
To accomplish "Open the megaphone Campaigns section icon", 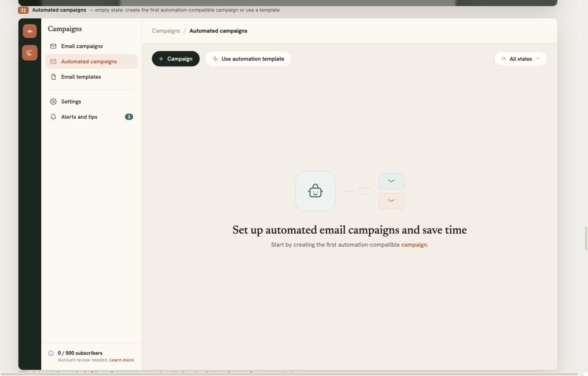I will 30,53.
